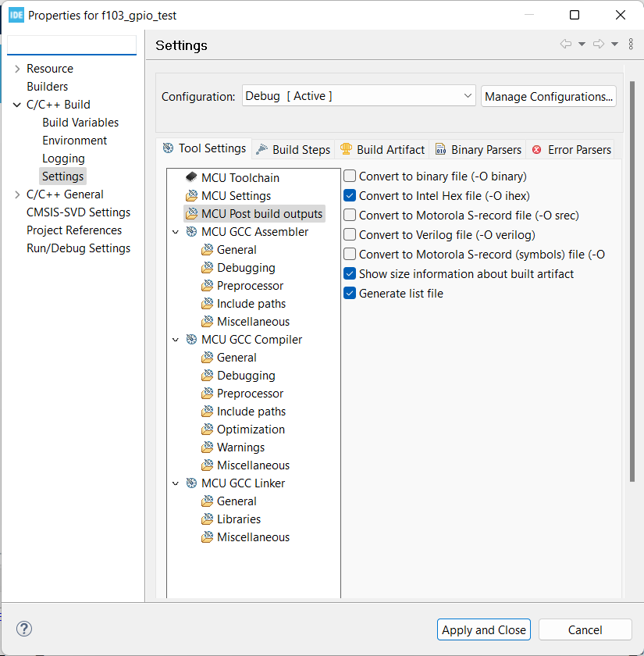Click the Assembler Include paths folder icon
This screenshot has width=644, height=656.
point(207,303)
